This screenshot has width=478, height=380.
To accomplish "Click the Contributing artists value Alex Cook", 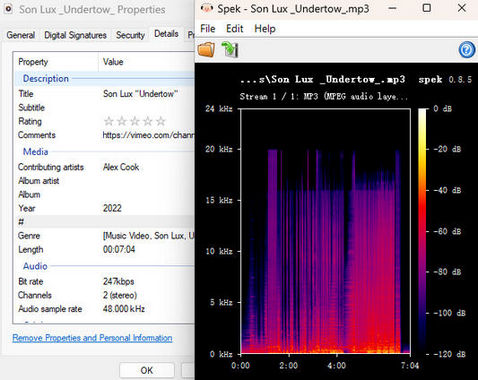I will point(121,167).
